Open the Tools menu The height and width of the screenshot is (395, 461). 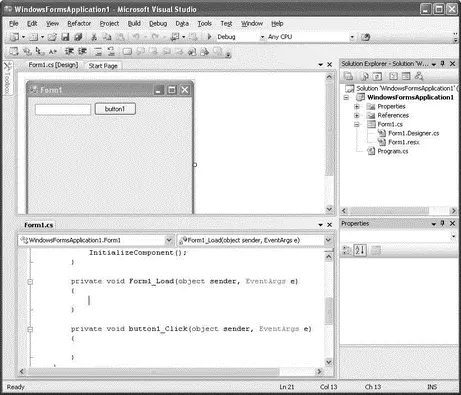[x=204, y=24]
